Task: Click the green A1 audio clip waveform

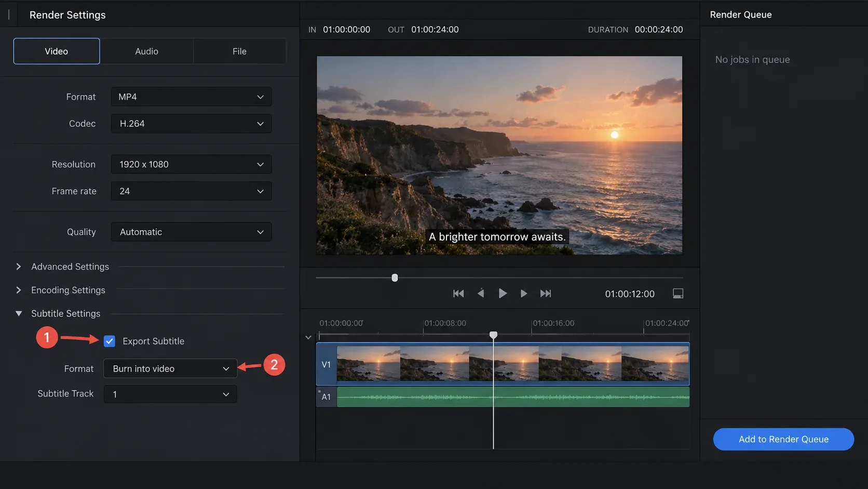Action: [x=513, y=397]
